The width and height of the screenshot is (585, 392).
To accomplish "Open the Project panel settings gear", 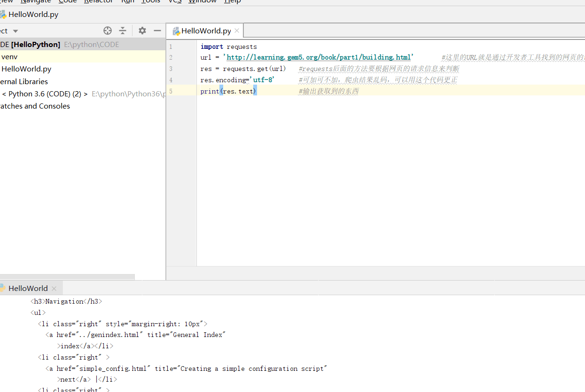I will click(x=142, y=30).
